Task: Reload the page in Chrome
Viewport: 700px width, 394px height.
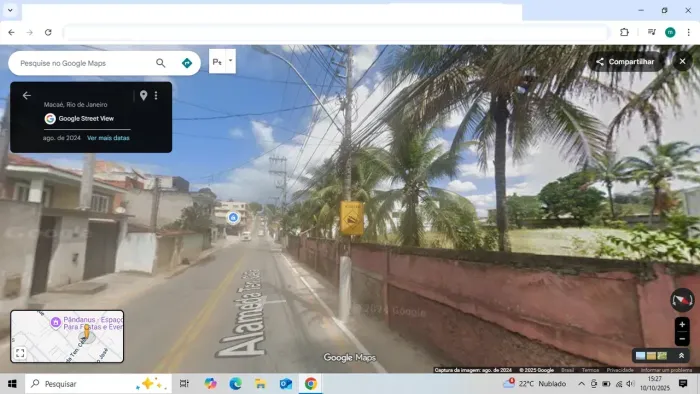Action: pyautogui.click(x=48, y=32)
